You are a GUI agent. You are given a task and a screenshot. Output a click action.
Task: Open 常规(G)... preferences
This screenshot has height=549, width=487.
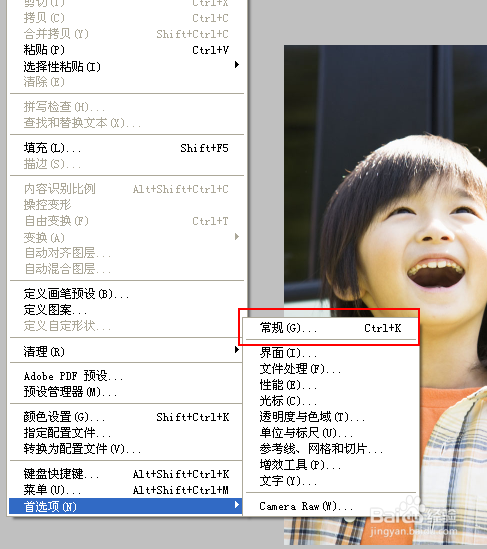tap(331, 328)
